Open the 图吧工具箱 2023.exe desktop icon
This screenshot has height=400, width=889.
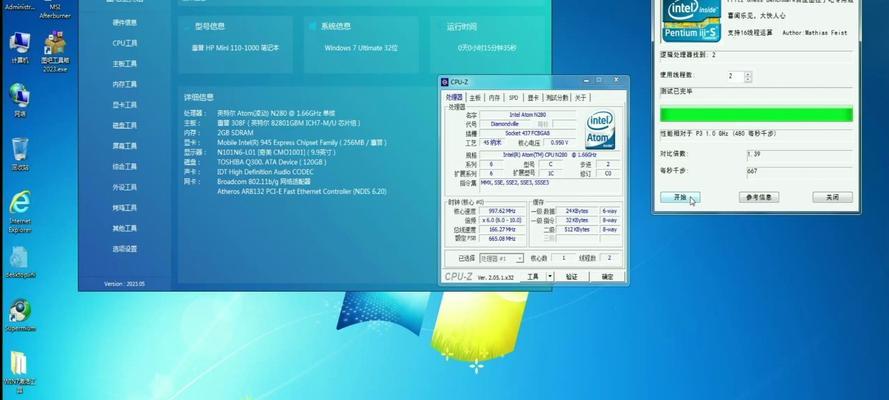55,52
